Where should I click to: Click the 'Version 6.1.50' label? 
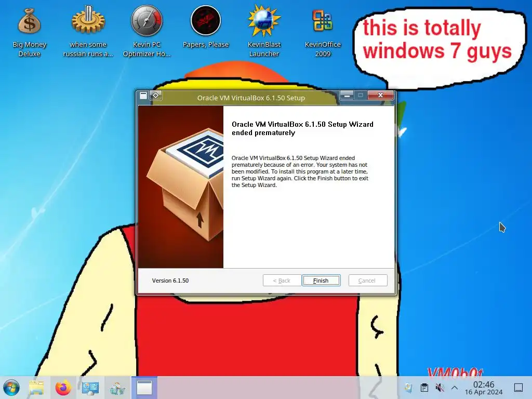click(x=170, y=281)
